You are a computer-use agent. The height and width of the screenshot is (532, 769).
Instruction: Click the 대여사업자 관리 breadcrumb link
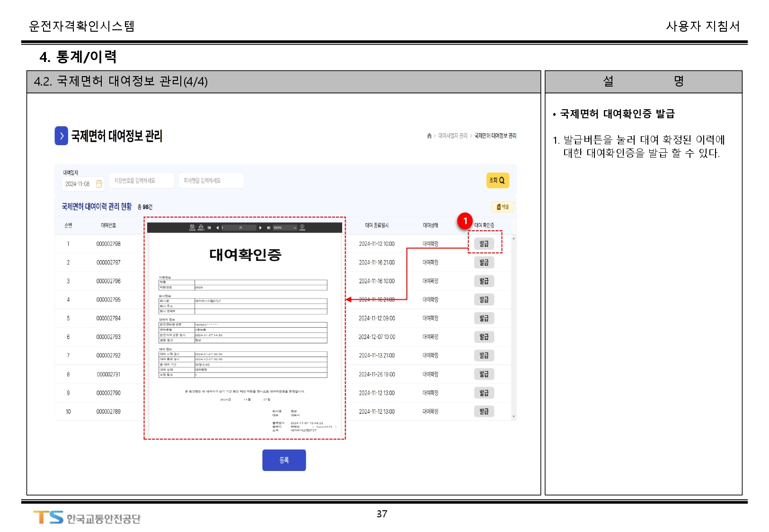(452, 136)
